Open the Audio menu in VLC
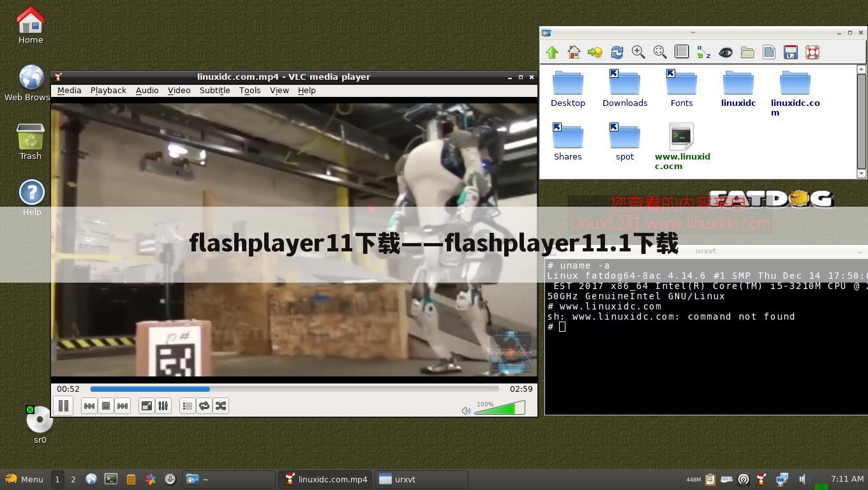This screenshot has width=868, height=490. [x=147, y=91]
